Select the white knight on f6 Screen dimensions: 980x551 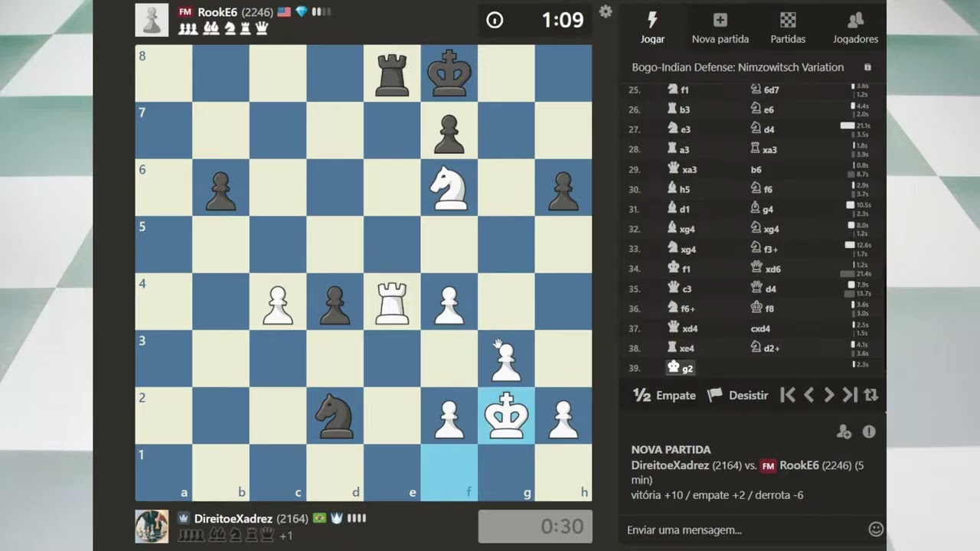pyautogui.click(x=449, y=187)
